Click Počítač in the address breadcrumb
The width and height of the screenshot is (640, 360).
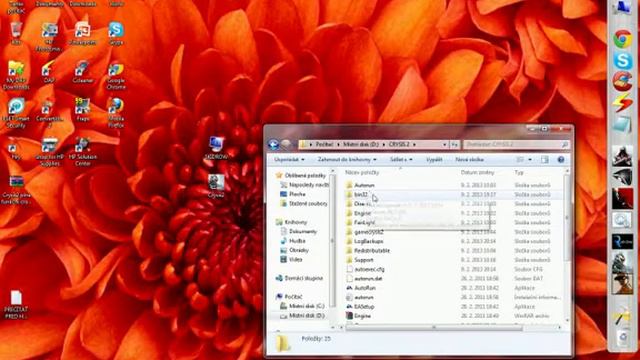click(x=324, y=144)
